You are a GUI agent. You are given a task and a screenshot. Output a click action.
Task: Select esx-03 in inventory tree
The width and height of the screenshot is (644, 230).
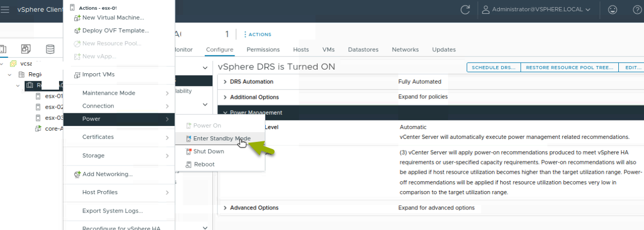point(54,118)
